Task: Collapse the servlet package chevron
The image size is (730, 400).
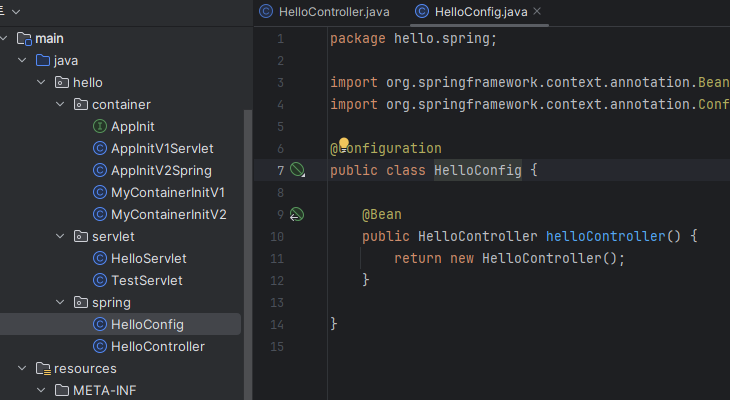Action: coord(60,236)
